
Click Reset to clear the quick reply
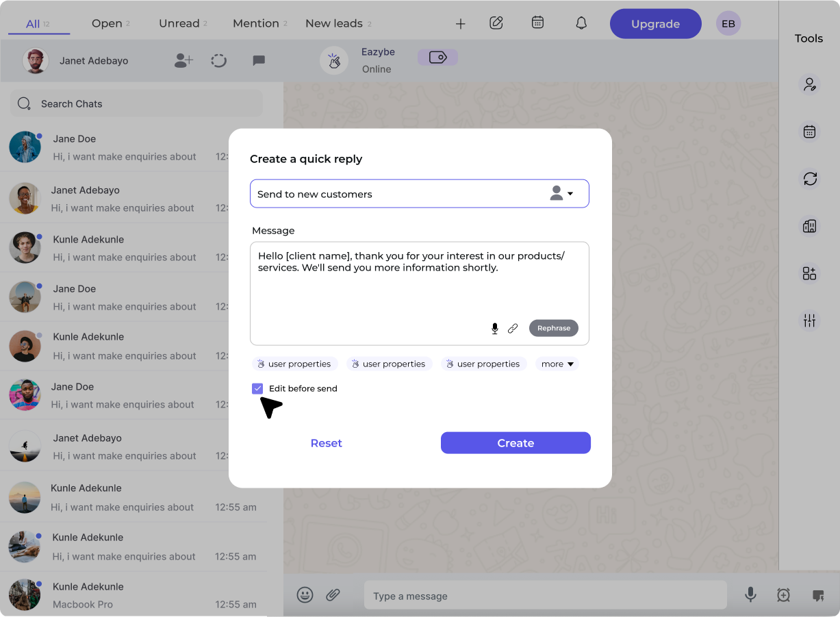327,442
